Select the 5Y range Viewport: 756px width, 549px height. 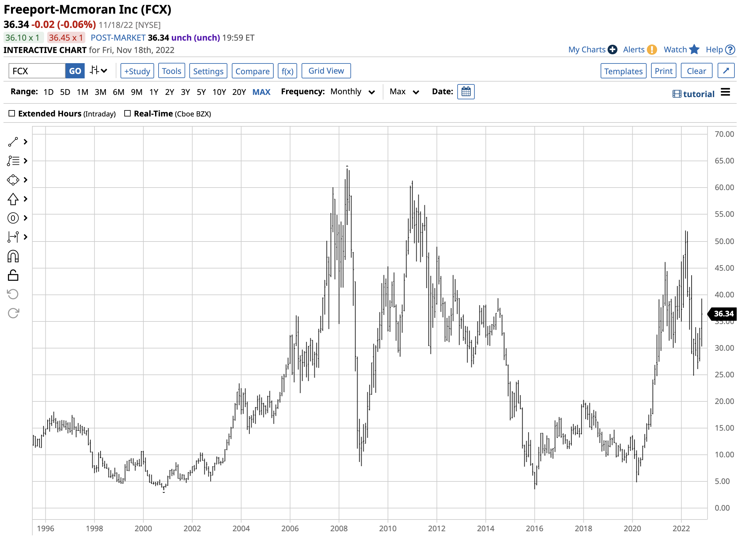(x=202, y=92)
